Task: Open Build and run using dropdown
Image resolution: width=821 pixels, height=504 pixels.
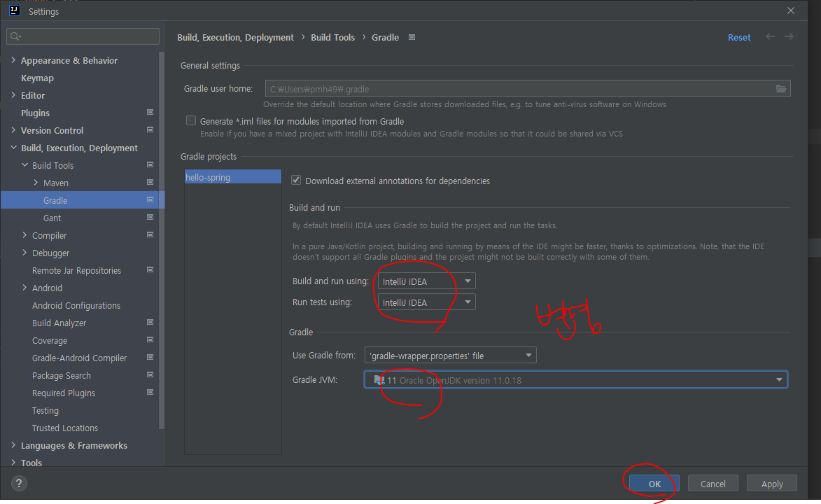Action: [426, 281]
